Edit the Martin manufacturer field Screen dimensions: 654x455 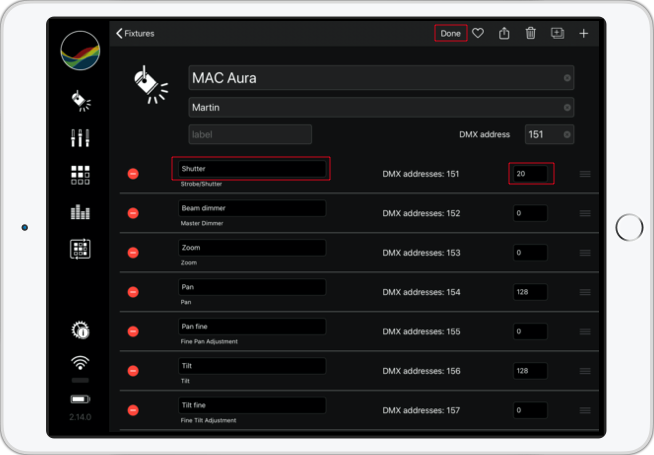[x=381, y=108]
